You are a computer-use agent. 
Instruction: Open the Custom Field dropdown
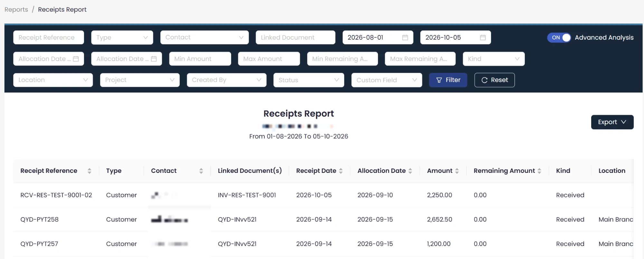386,80
